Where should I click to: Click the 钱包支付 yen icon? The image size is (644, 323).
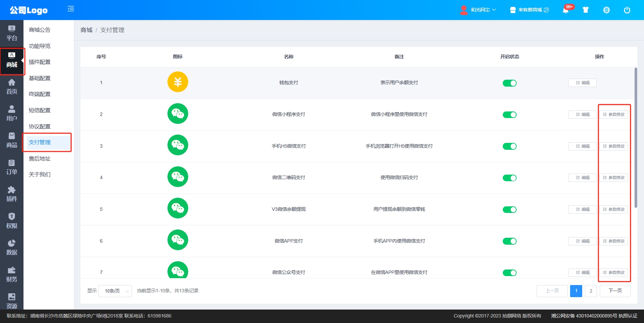tap(177, 82)
